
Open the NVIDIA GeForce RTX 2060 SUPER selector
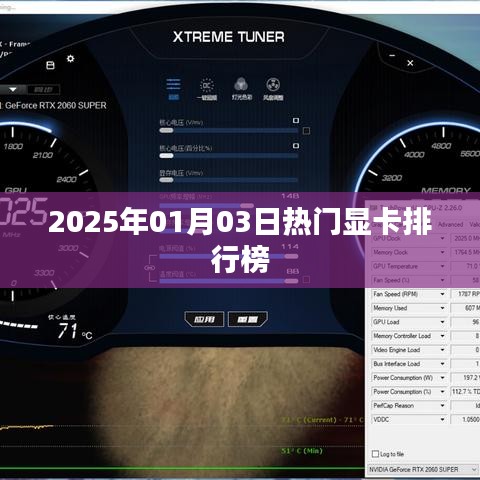423,470
